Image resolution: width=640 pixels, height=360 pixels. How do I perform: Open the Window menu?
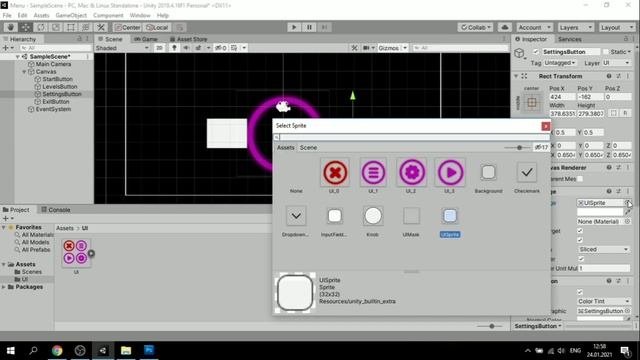click(x=140, y=16)
